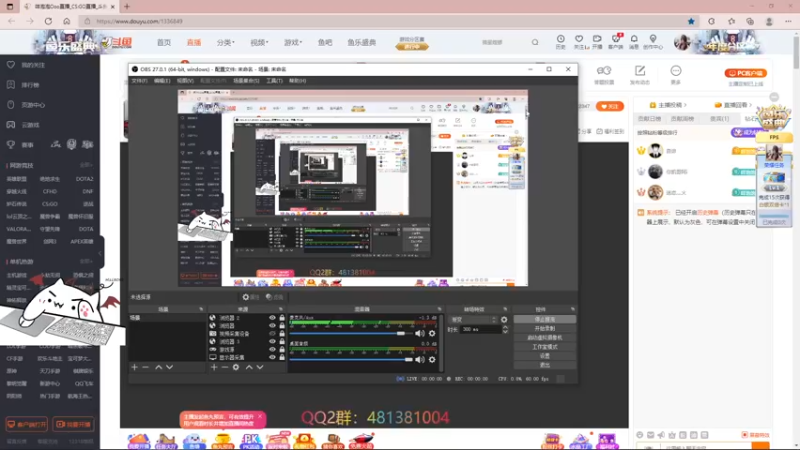Toggle lock on 视频采集设备 source
800x450 pixels.
282,334
